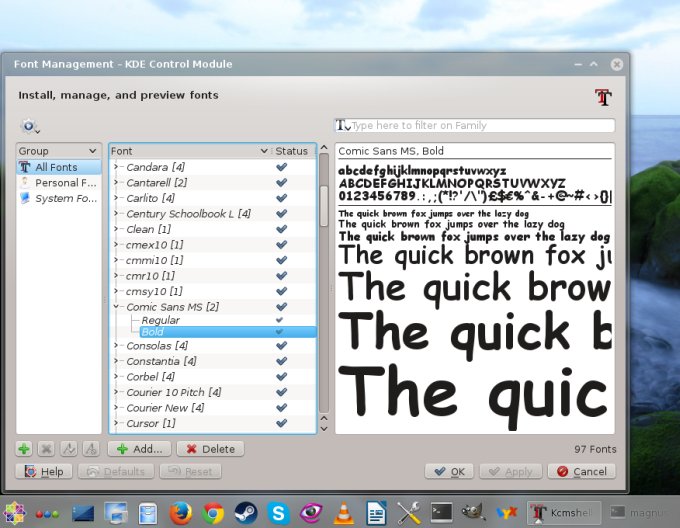This screenshot has height=528, width=680.
Task: Click the grey remove group icon
Action: (x=46, y=449)
